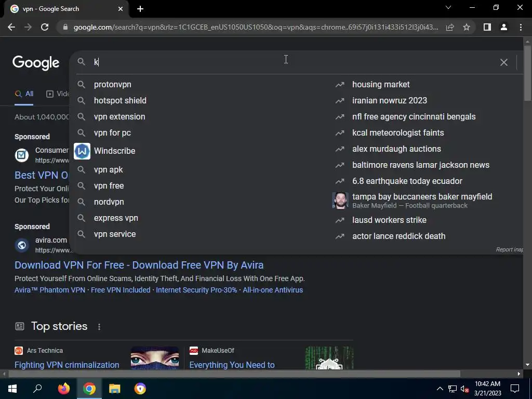
Task: Open the shield app in taskbar
Action: (140, 389)
